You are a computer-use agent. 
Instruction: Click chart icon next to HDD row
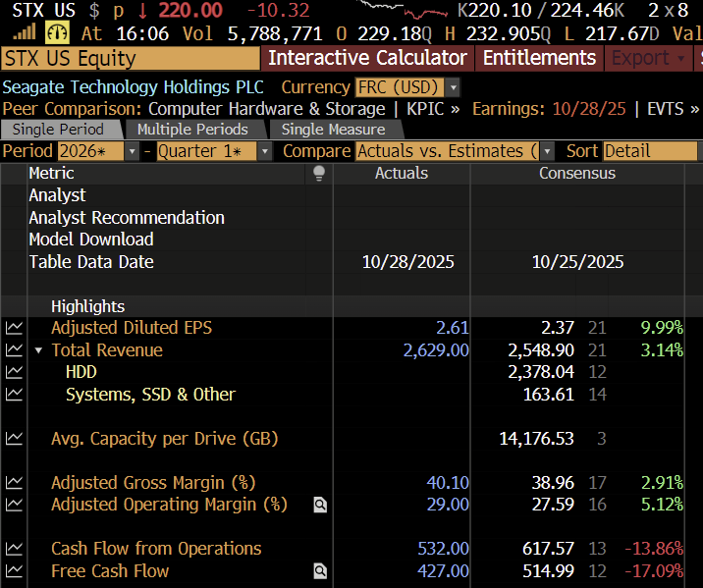(x=14, y=372)
